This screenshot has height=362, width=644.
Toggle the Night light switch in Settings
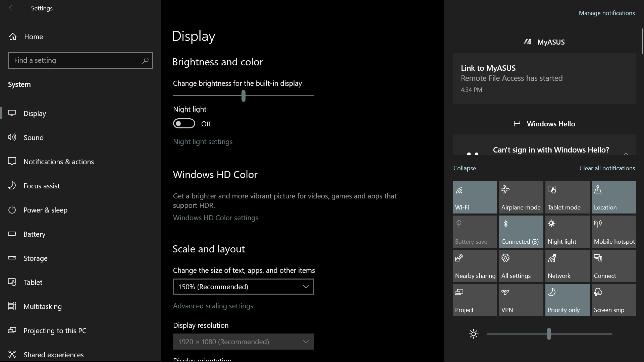point(184,123)
